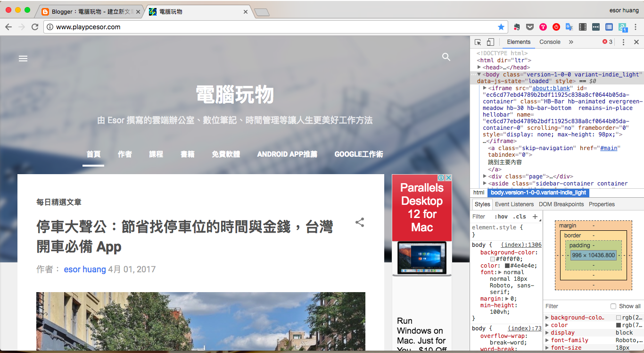This screenshot has width=644, height=353.
Task: Open author link esor huang
Action: coord(85,269)
